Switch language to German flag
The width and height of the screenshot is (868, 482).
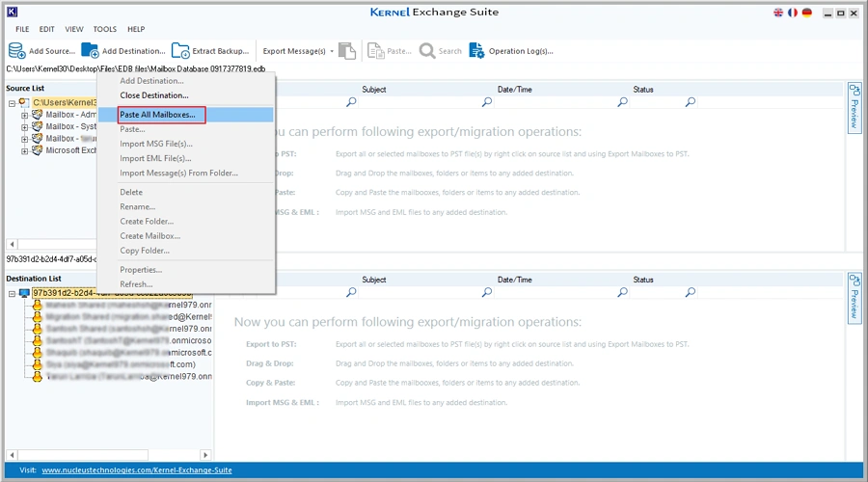(806, 13)
